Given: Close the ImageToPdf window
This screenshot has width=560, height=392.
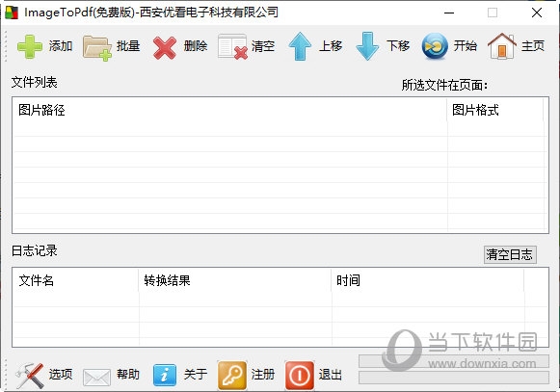Looking at the screenshot, I should tap(537, 13).
